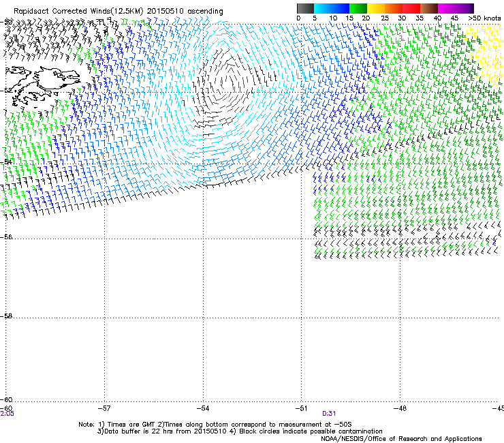Click the '-48' longitude label
Image resolution: width=504 pixels, height=443 pixels.
pos(400,408)
